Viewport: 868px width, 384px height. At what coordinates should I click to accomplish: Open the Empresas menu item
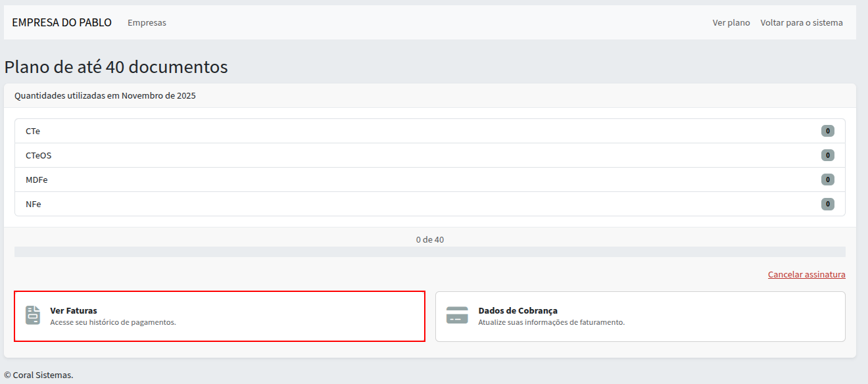point(147,22)
